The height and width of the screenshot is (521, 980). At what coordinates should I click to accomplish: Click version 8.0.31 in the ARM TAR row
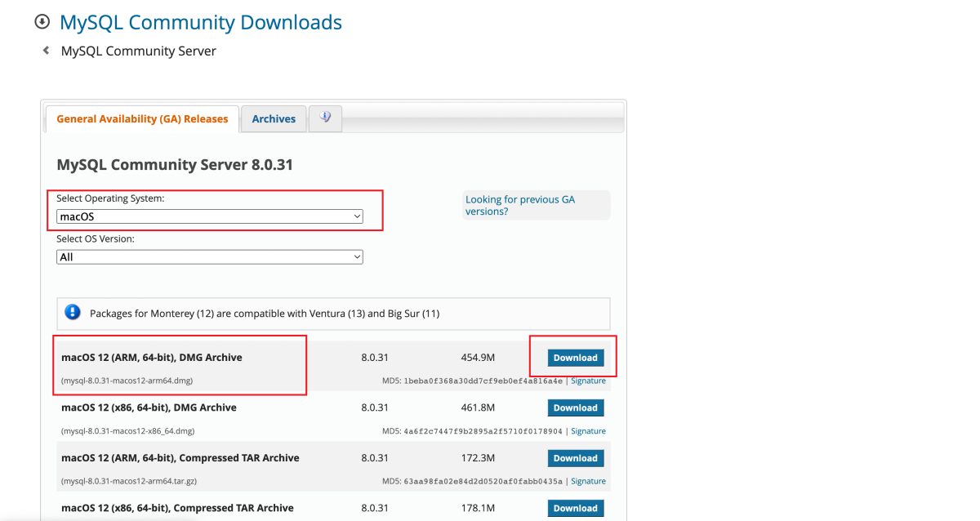coord(375,458)
